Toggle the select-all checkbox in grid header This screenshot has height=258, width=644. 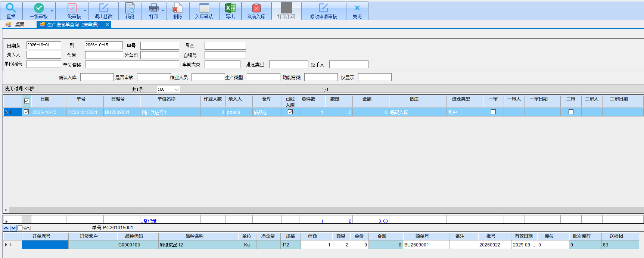pos(27,101)
